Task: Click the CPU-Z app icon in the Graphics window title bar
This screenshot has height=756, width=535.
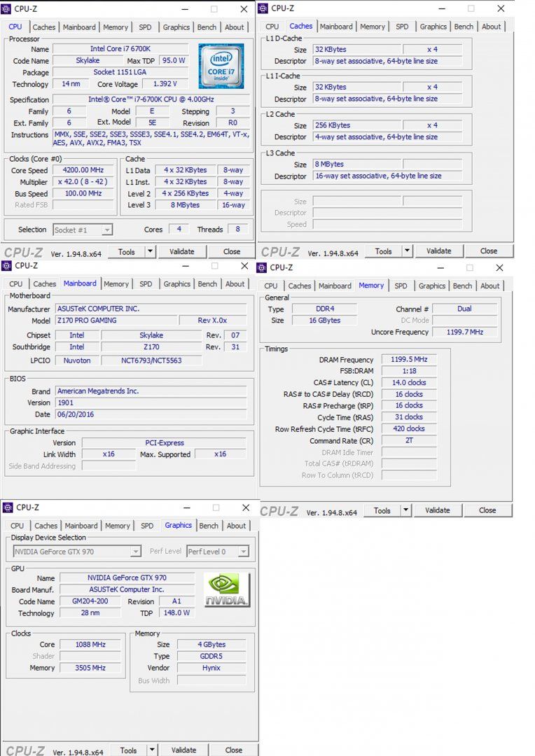Action: point(8,507)
